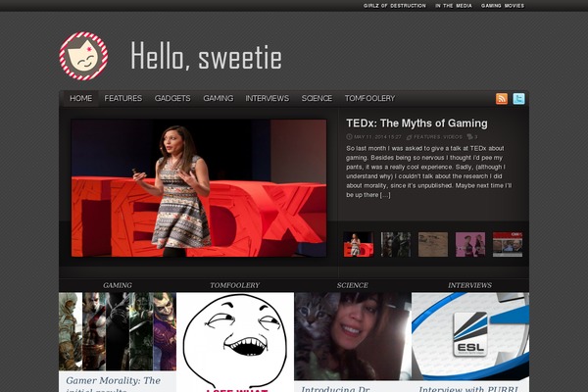Open the TEDx: The Myths of Gaming headline
Viewport: 588px width, 392px height.
[x=416, y=123]
